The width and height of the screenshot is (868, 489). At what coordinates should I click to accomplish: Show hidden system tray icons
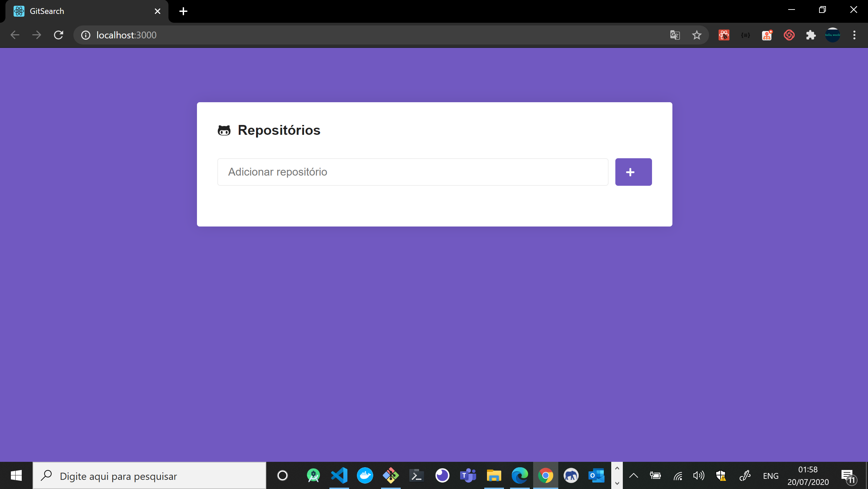633,475
